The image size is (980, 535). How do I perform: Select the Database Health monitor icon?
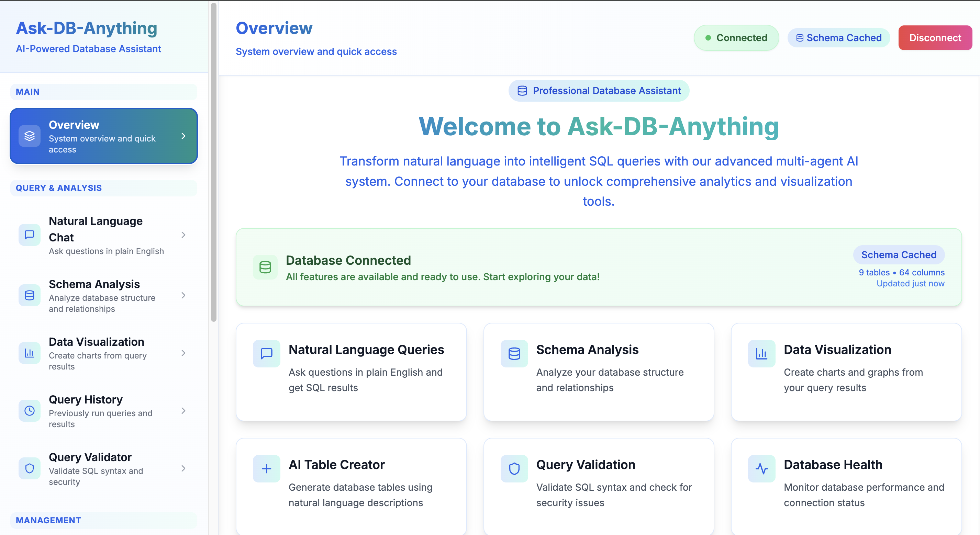tap(761, 468)
